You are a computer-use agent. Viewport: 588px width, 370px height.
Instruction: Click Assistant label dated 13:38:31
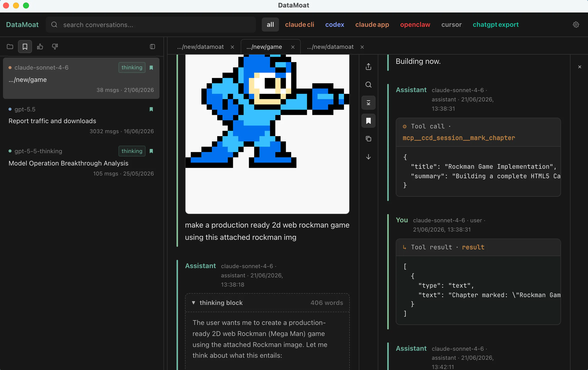pyautogui.click(x=411, y=90)
